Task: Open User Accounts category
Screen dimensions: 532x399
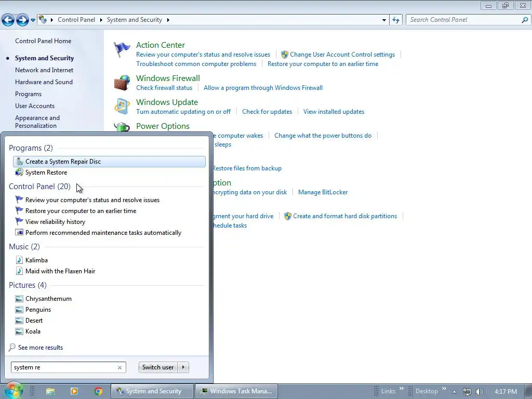Action: pyautogui.click(x=35, y=106)
